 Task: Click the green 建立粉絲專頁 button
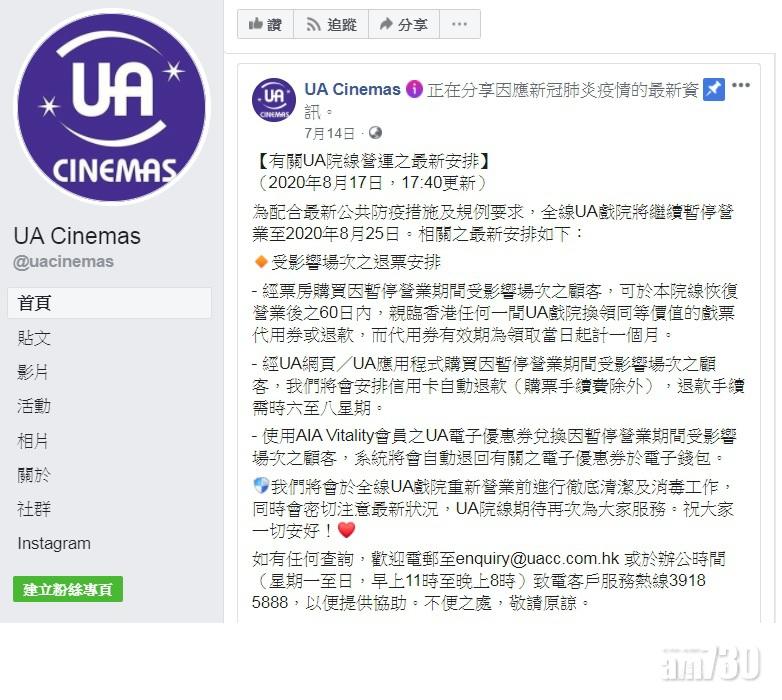pos(68,589)
